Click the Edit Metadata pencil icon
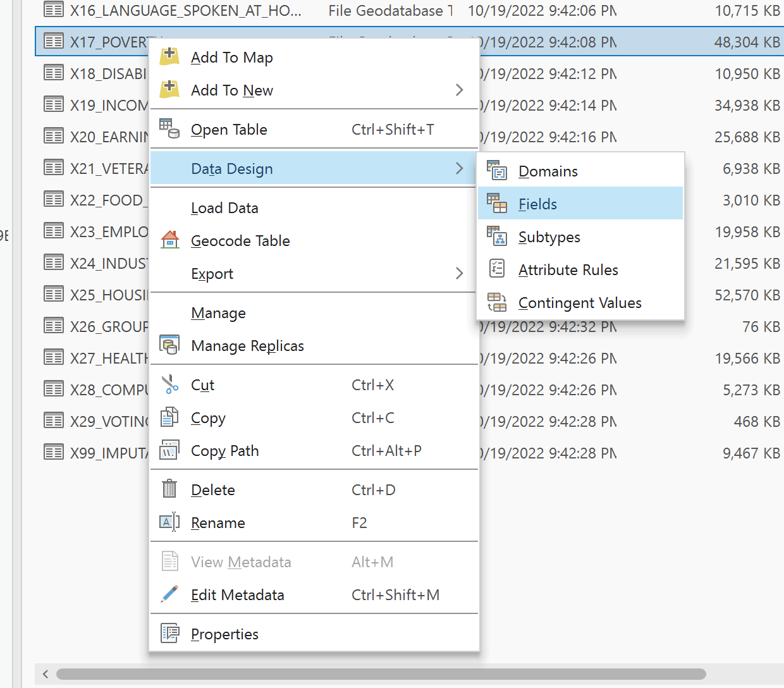This screenshot has width=784, height=688. [x=169, y=594]
